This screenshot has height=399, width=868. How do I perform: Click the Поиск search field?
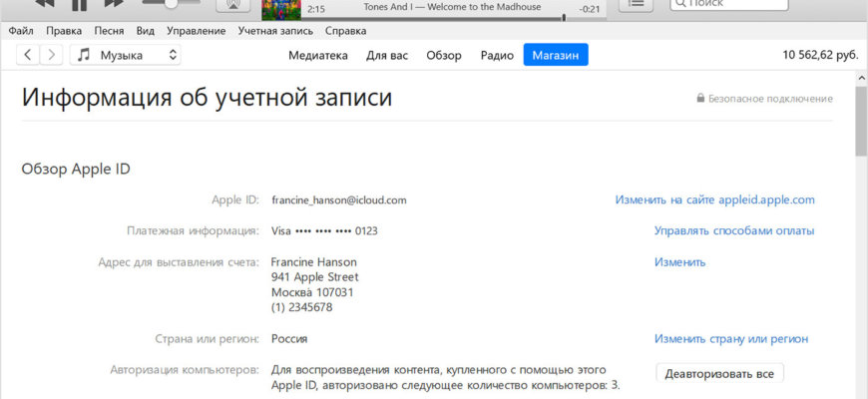729,4
